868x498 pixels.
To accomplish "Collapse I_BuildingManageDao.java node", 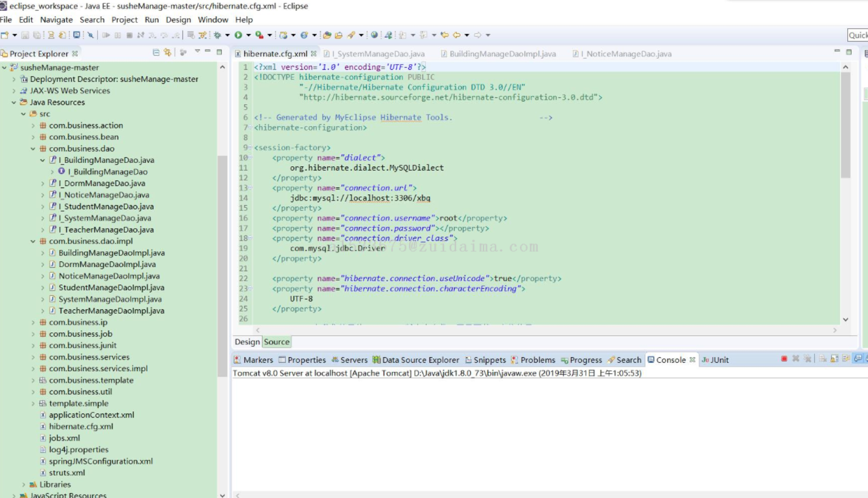I will point(43,160).
